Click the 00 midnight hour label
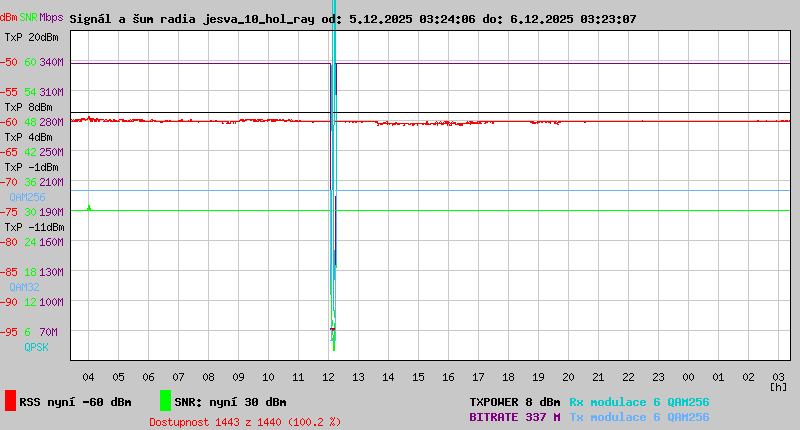 point(688,377)
